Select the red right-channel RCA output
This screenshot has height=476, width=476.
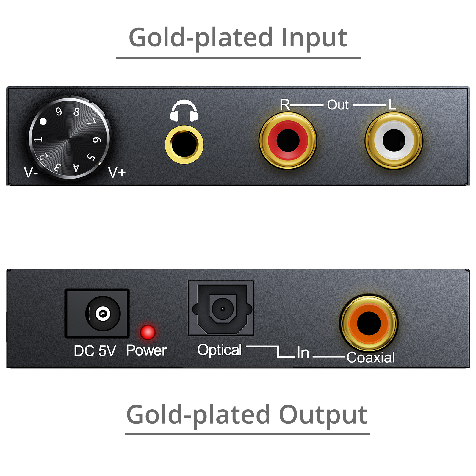click(x=288, y=140)
